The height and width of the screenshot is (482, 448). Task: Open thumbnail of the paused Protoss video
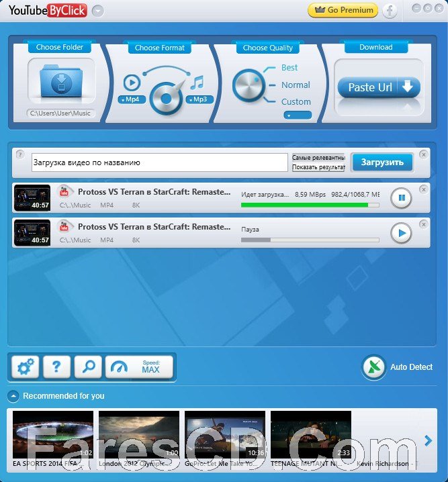[32, 233]
